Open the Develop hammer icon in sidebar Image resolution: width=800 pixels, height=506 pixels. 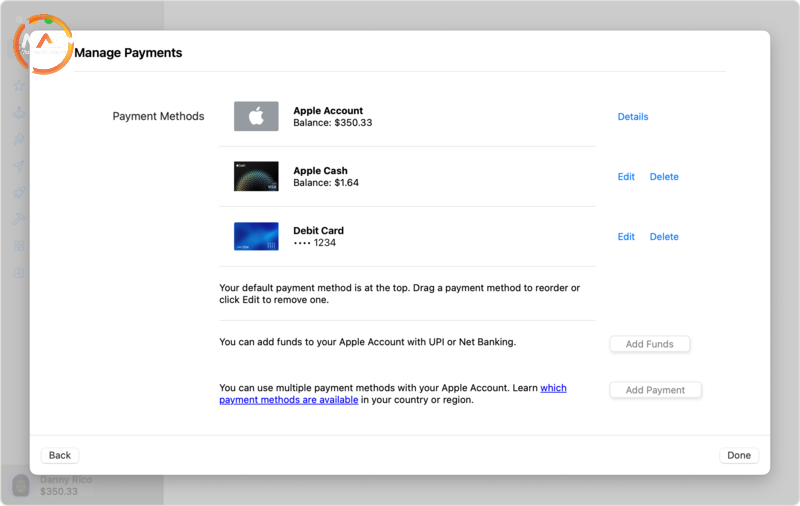pos(19,219)
